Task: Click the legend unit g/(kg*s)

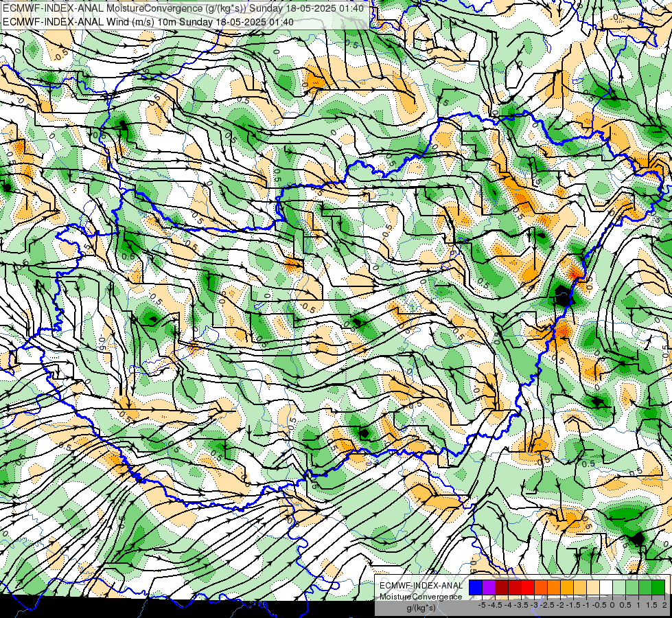Action: [x=421, y=608]
